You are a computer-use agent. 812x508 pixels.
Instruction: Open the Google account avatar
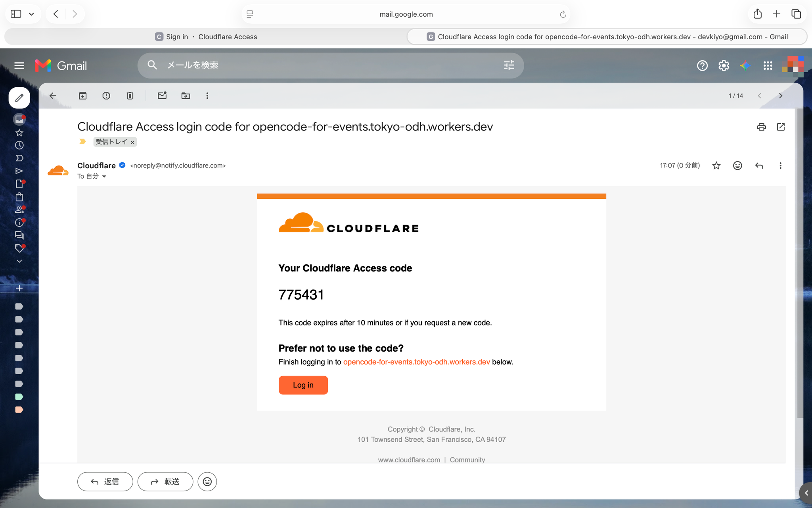tap(793, 65)
